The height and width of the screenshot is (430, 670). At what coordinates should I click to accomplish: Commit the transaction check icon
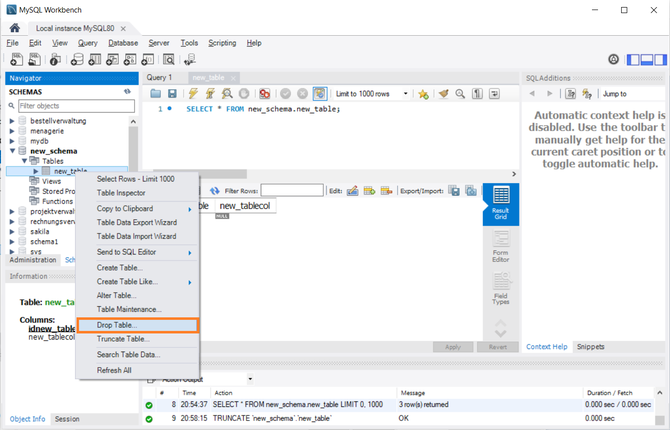285,94
